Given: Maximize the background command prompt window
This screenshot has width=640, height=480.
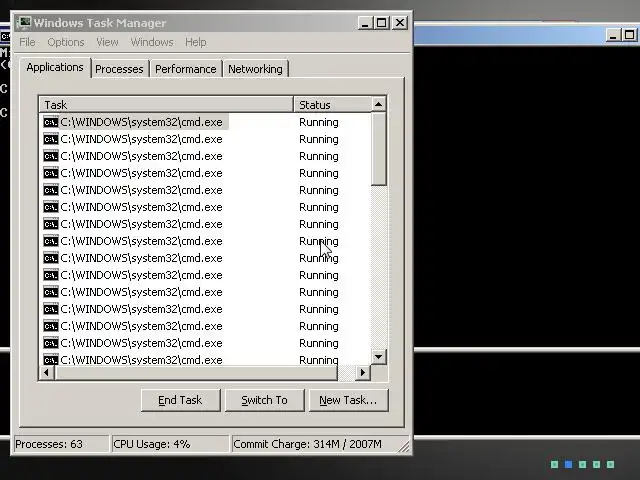Looking at the screenshot, I should click(x=629, y=35).
